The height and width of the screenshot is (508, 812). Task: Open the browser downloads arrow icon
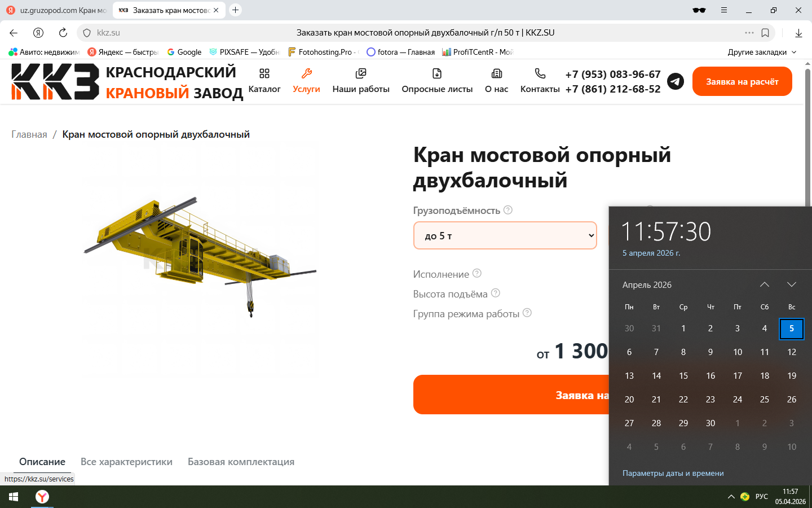coord(798,33)
